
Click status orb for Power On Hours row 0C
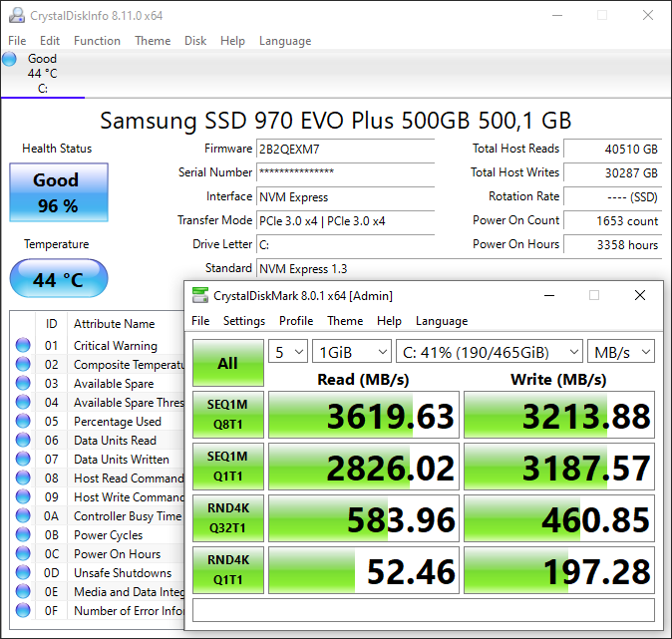(x=23, y=553)
